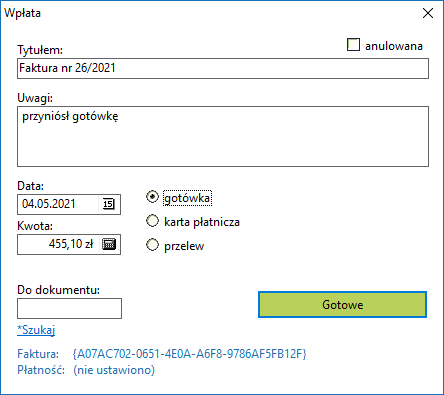Select the przelew radio button

point(152,245)
